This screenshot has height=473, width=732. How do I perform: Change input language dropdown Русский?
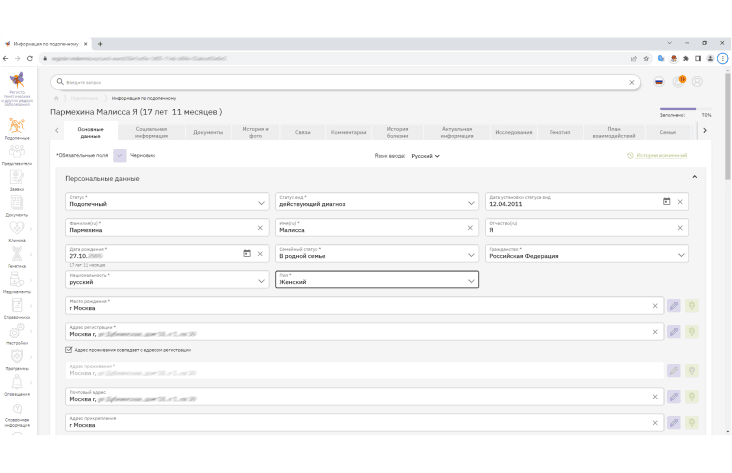(x=425, y=156)
